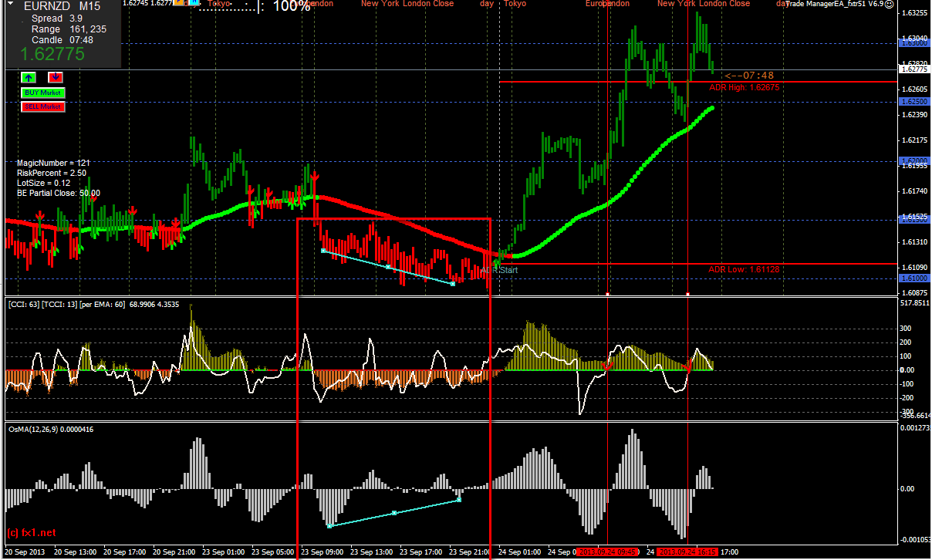The width and height of the screenshot is (932, 560).
Task: Select the left handle of the price trendline
Action: click(x=322, y=251)
